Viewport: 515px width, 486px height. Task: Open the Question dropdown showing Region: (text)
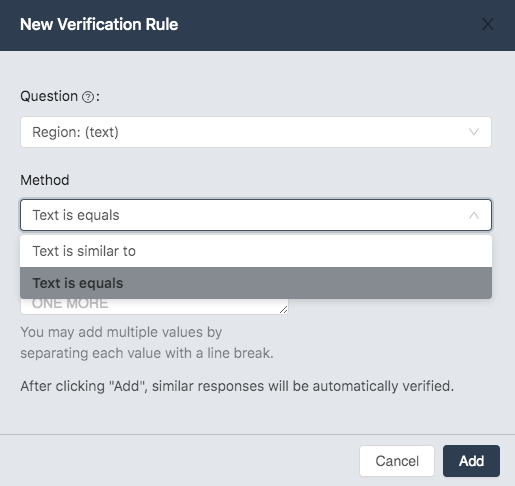click(256, 132)
